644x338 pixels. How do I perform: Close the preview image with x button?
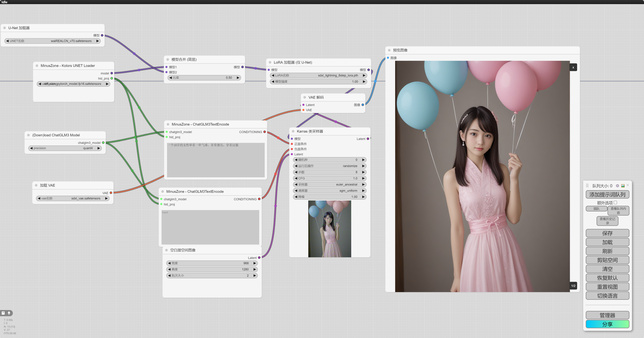[573, 68]
